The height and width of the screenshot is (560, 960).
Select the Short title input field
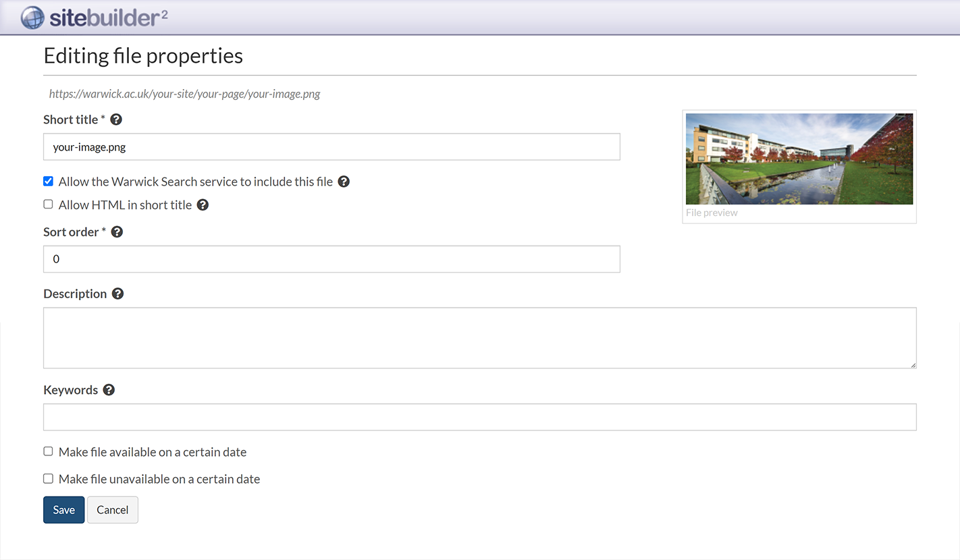click(x=331, y=146)
